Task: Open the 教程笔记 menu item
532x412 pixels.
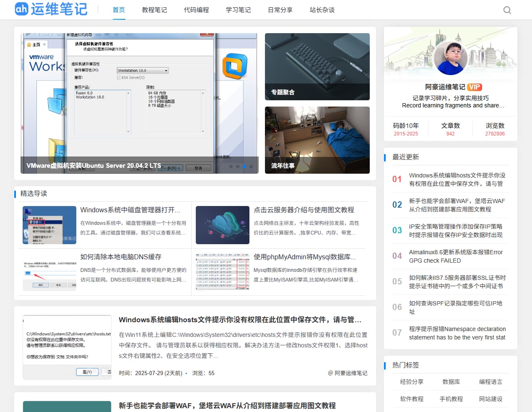Action: click(x=155, y=10)
